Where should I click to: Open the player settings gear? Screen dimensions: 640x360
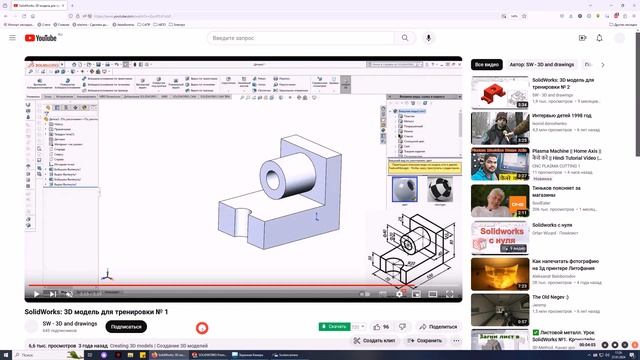(399, 294)
